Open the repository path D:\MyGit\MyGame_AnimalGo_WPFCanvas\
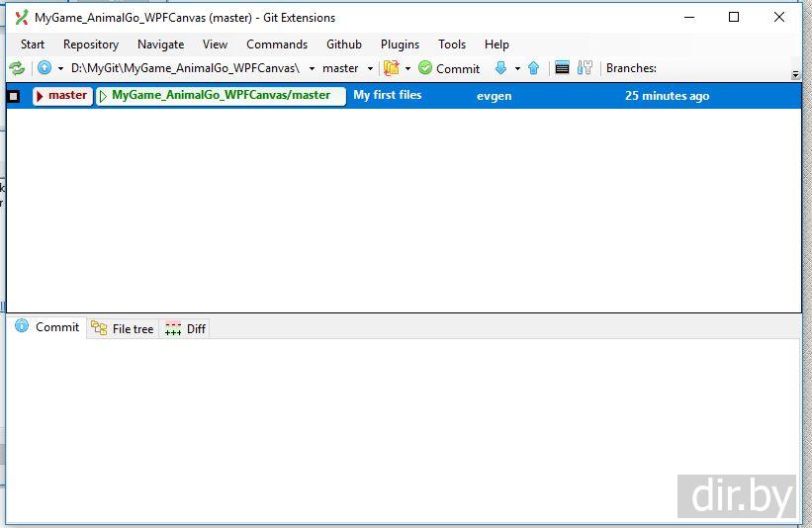This screenshot has height=528, width=812. [185, 68]
